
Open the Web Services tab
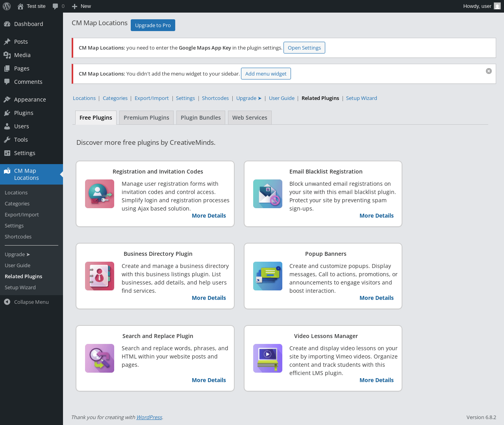[250, 118]
